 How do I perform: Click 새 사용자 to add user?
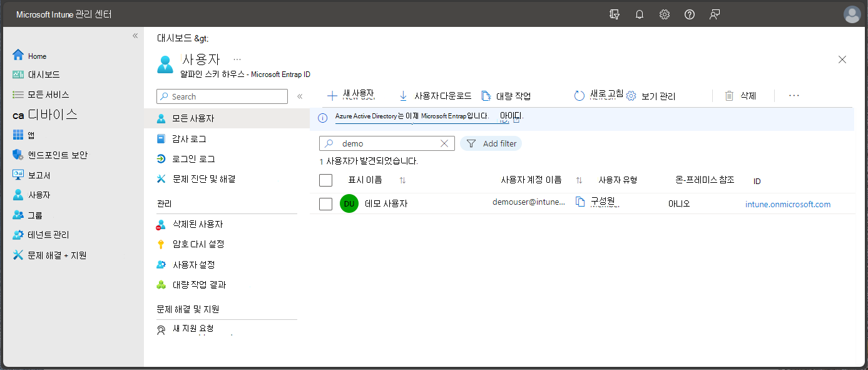point(351,95)
